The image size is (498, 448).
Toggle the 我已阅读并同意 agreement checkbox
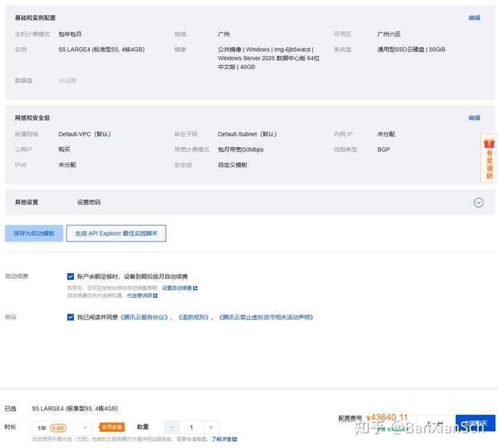[71, 317]
